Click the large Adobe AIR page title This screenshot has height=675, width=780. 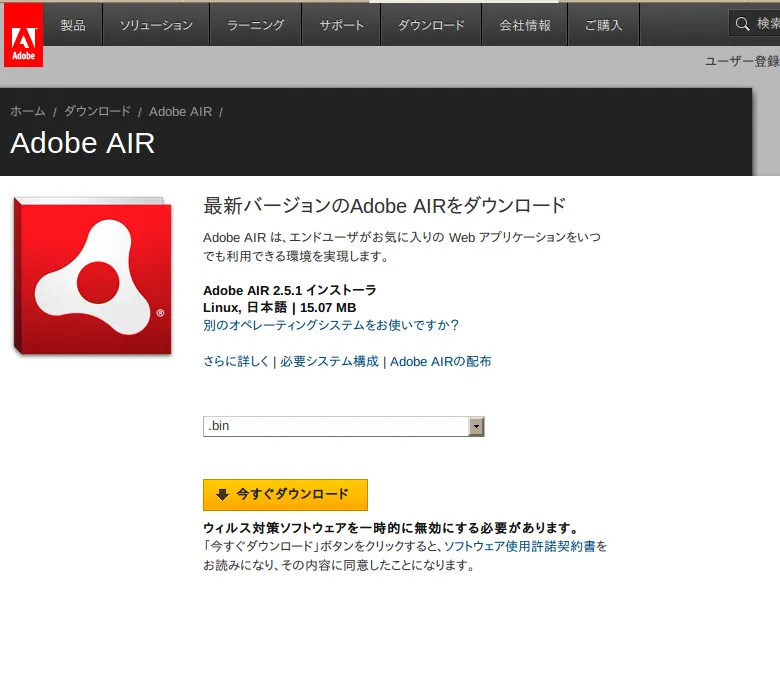point(83,143)
